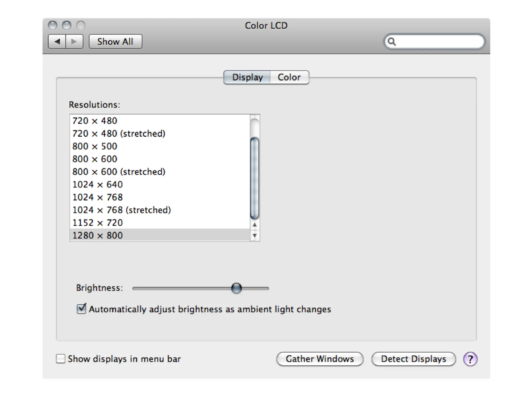Image resolution: width=532 pixels, height=399 pixels.
Task: Choose 1024 × 768 (stretched) resolution
Action: tap(122, 210)
